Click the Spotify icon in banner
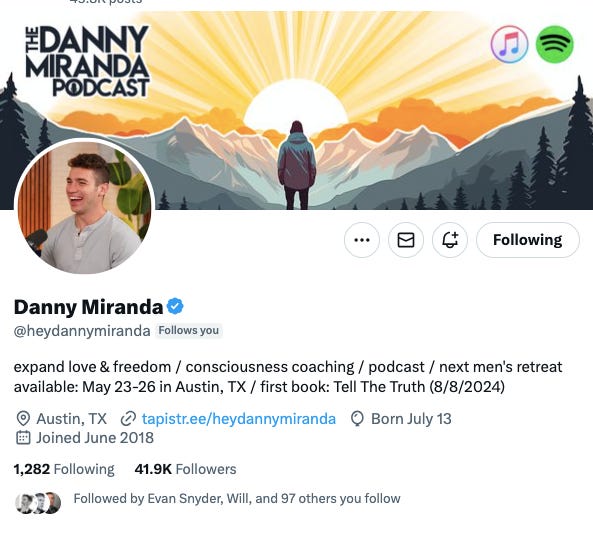This screenshot has width=593, height=533. coord(554,44)
